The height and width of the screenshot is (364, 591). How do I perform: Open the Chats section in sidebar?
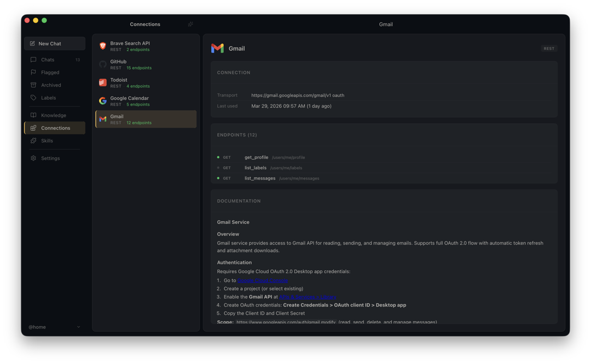pos(48,60)
